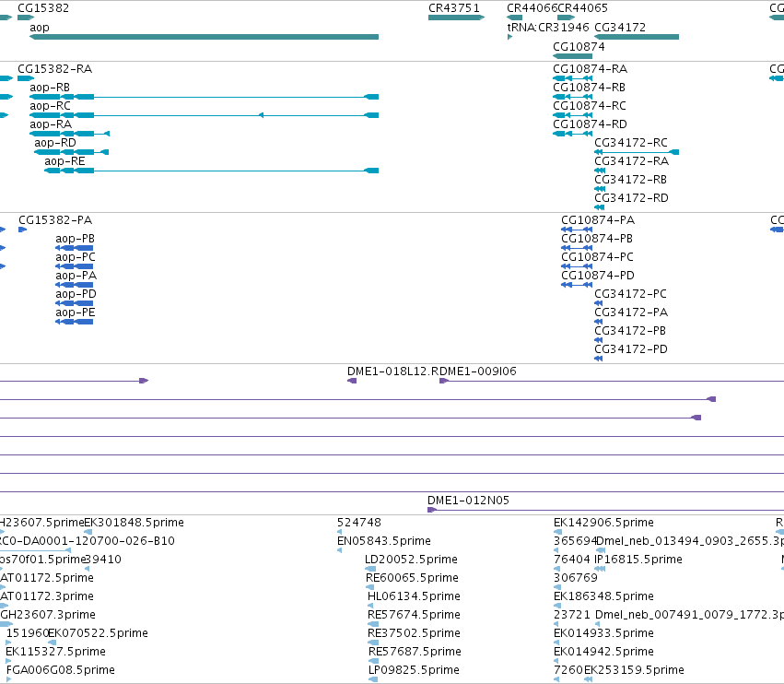784x684 pixels.
Task: Select the CG34172-PA protein label
Action: pyautogui.click(x=631, y=313)
